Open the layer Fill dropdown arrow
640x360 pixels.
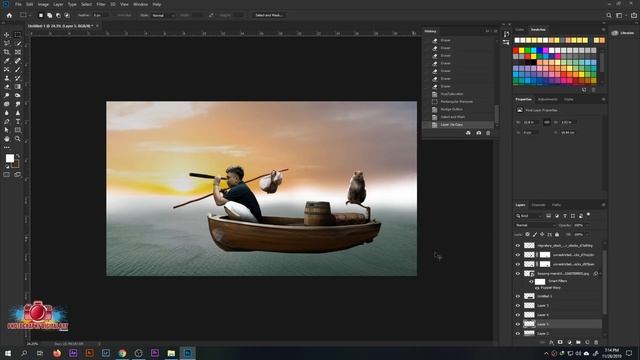[587, 235]
